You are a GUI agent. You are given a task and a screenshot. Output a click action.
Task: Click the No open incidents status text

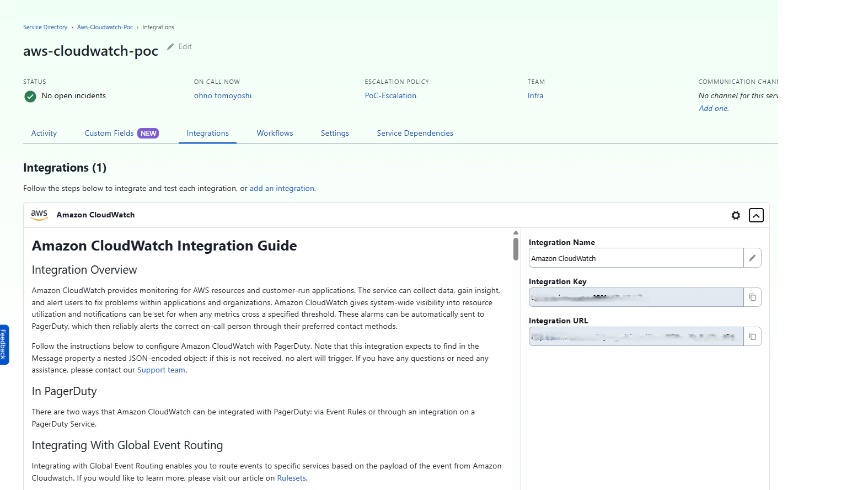(x=74, y=96)
